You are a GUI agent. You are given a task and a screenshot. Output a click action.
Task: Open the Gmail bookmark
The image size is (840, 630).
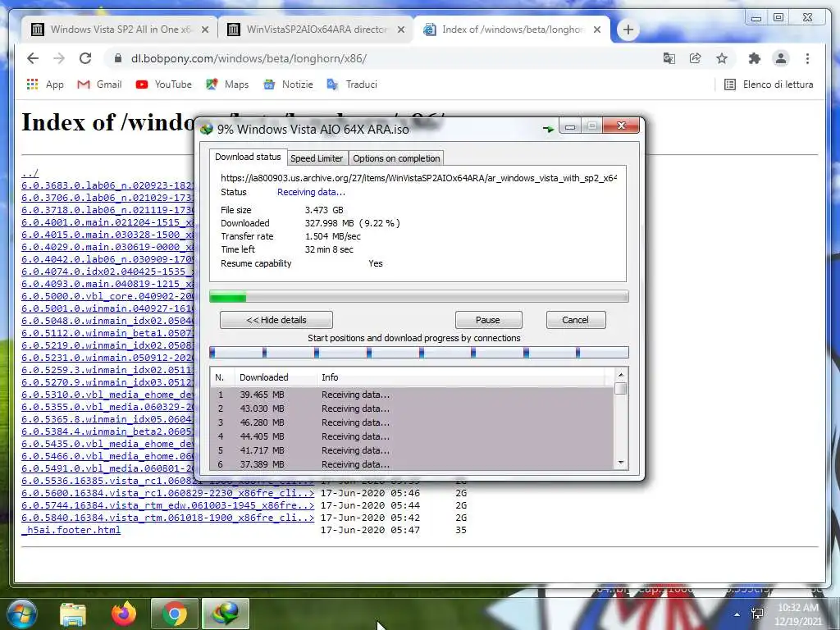(x=99, y=84)
